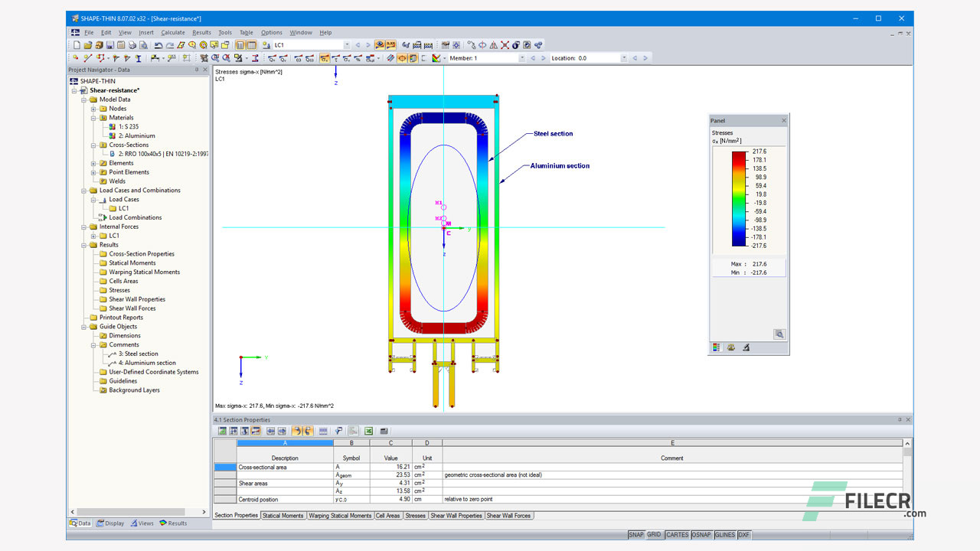
Task: Select the Cross-sectional area table cell
Action: point(285,467)
